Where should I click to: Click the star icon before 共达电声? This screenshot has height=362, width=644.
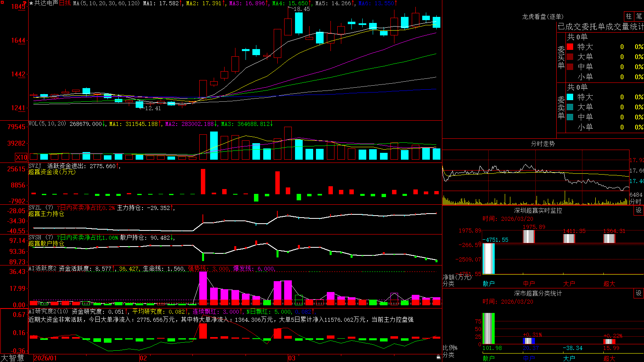click(31, 3)
